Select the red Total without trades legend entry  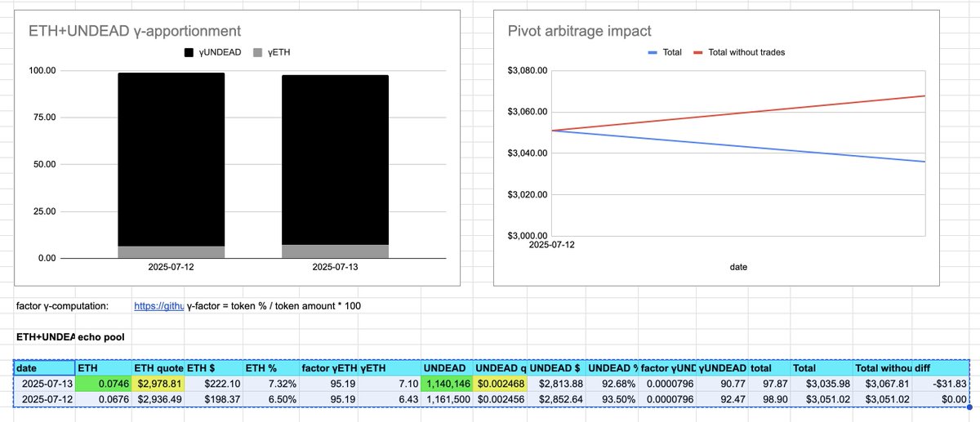739,52
